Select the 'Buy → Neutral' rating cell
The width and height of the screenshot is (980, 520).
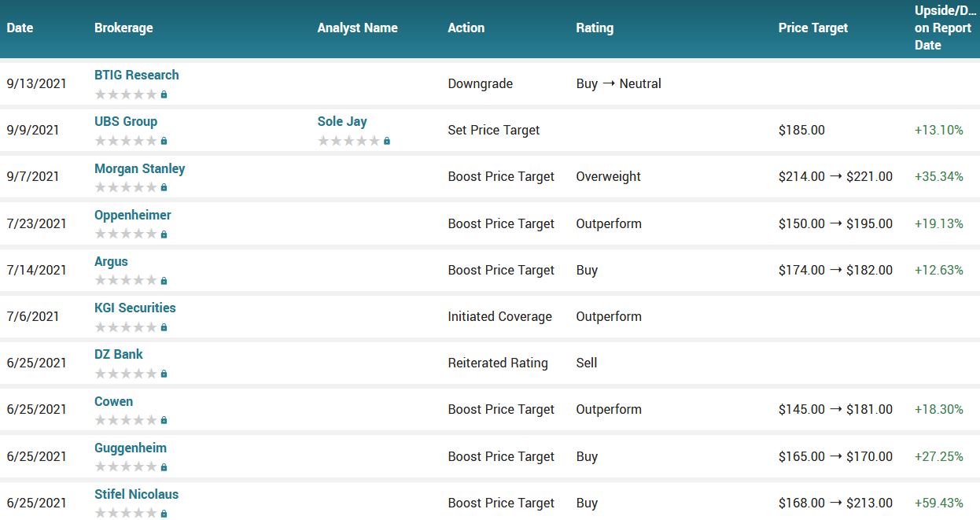(619, 83)
